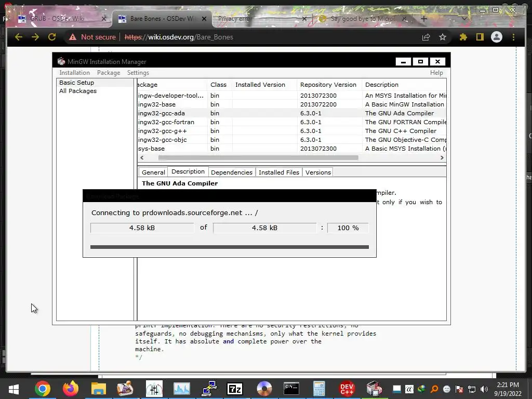Open the disc media taskbar icon

pos(264,389)
